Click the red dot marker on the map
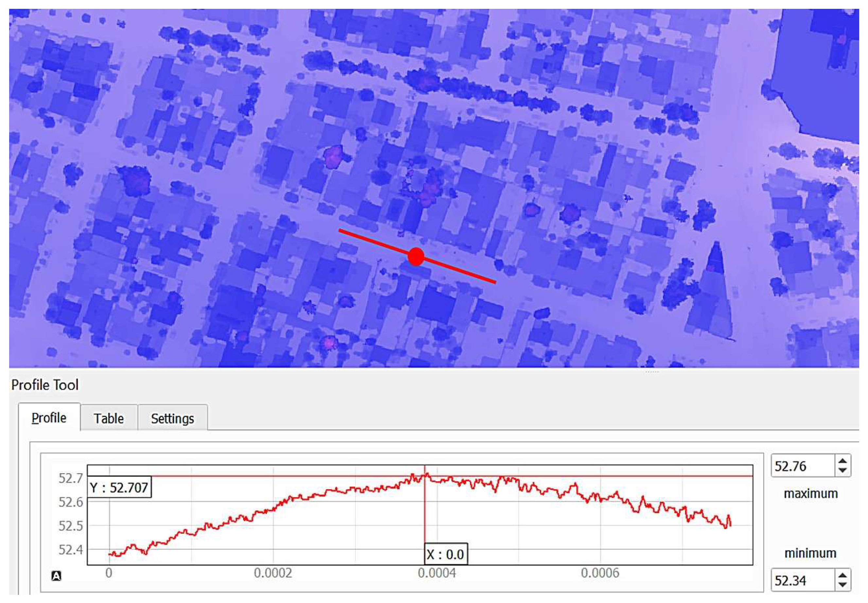The height and width of the screenshot is (603, 868). point(416,257)
